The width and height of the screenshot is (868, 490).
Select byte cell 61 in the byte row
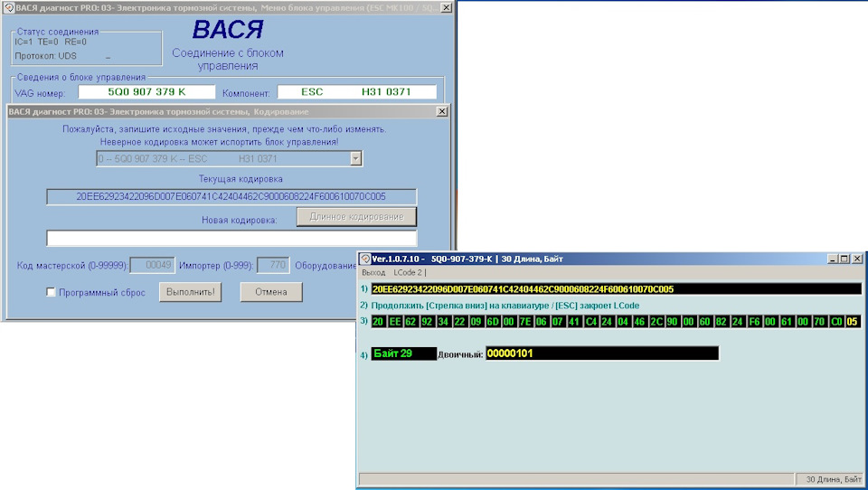pyautogui.click(x=788, y=322)
